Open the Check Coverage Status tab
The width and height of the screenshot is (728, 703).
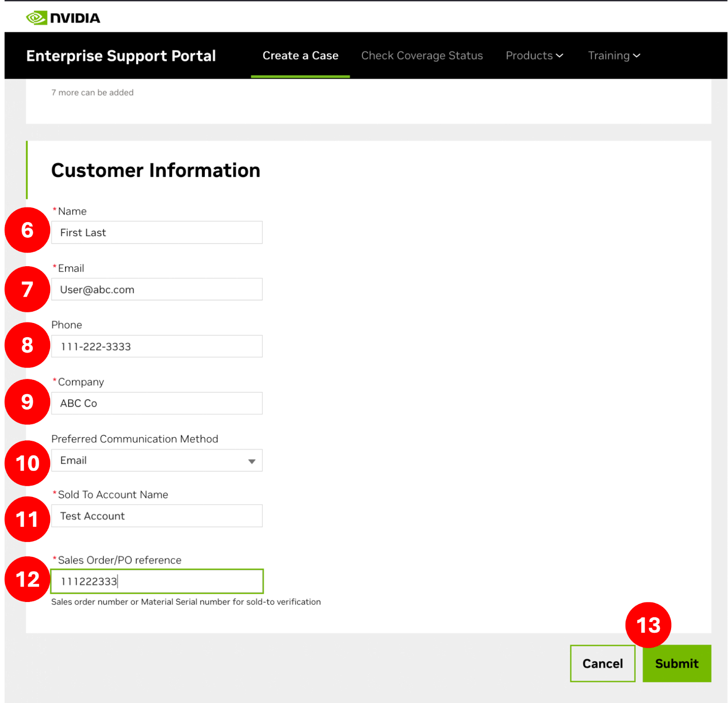422,56
